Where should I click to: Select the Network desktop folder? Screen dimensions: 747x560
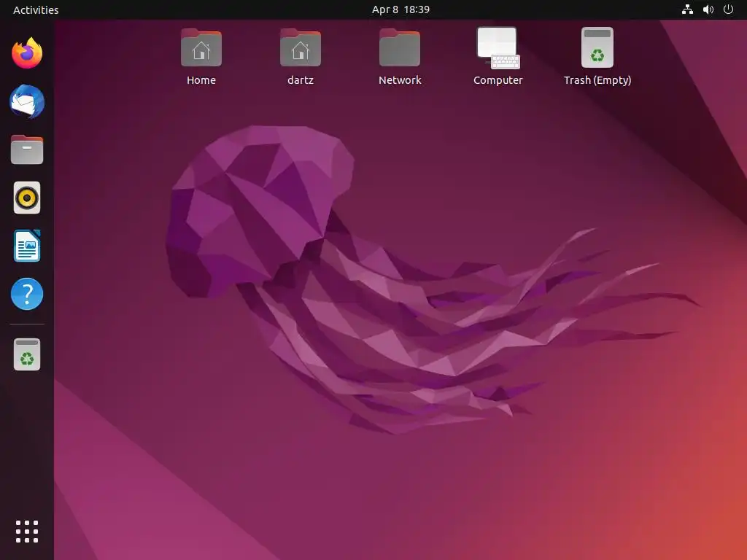(x=400, y=57)
